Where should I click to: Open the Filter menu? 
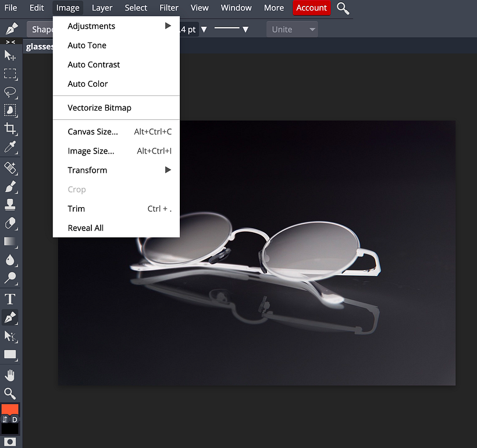coord(169,8)
